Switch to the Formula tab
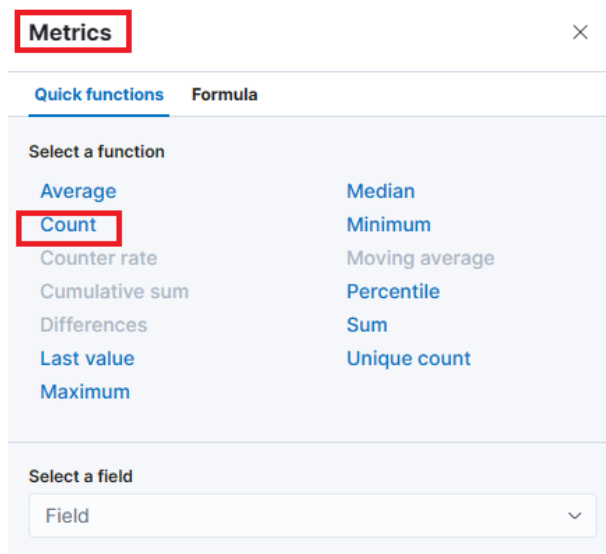Viewport: 606px width, 554px height. [224, 95]
